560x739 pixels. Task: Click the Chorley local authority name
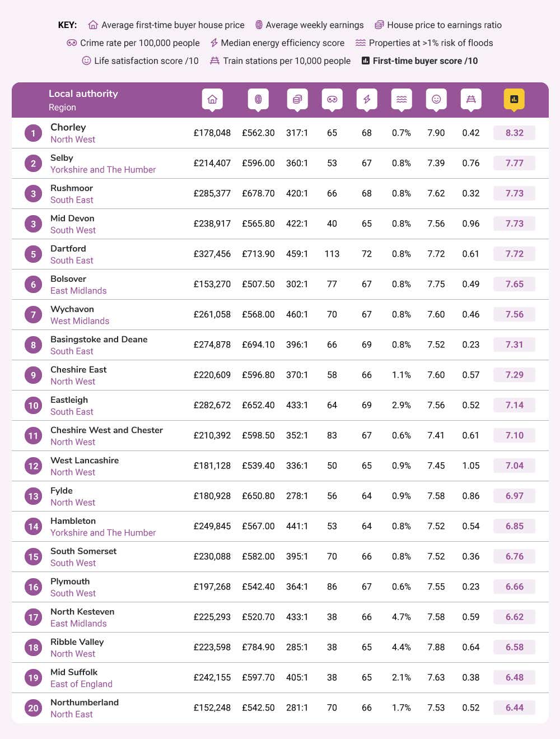68,127
